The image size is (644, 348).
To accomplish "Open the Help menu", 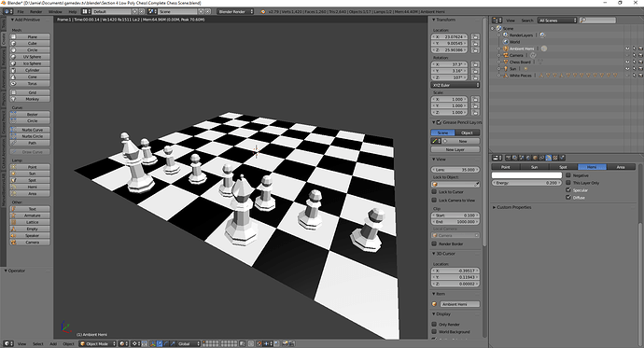I will click(x=73, y=11).
